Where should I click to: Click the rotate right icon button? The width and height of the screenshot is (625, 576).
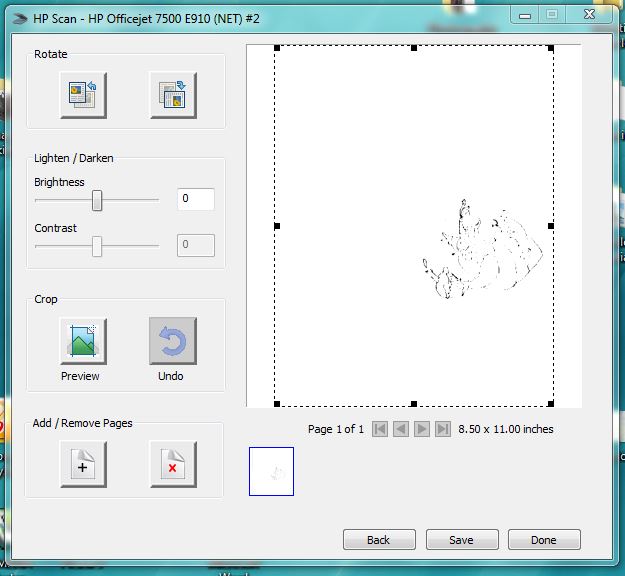pyautogui.click(x=172, y=95)
